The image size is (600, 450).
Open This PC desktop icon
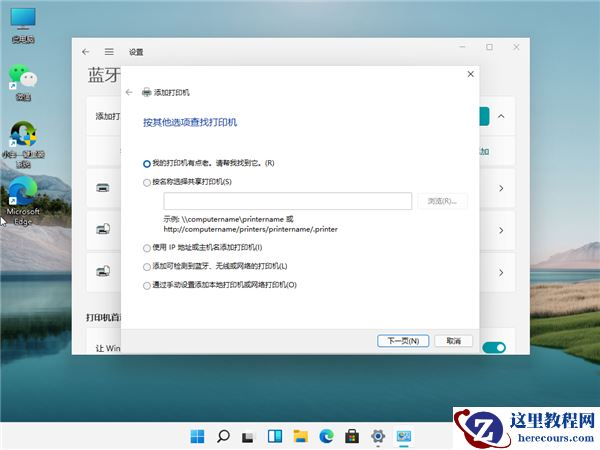point(23,26)
